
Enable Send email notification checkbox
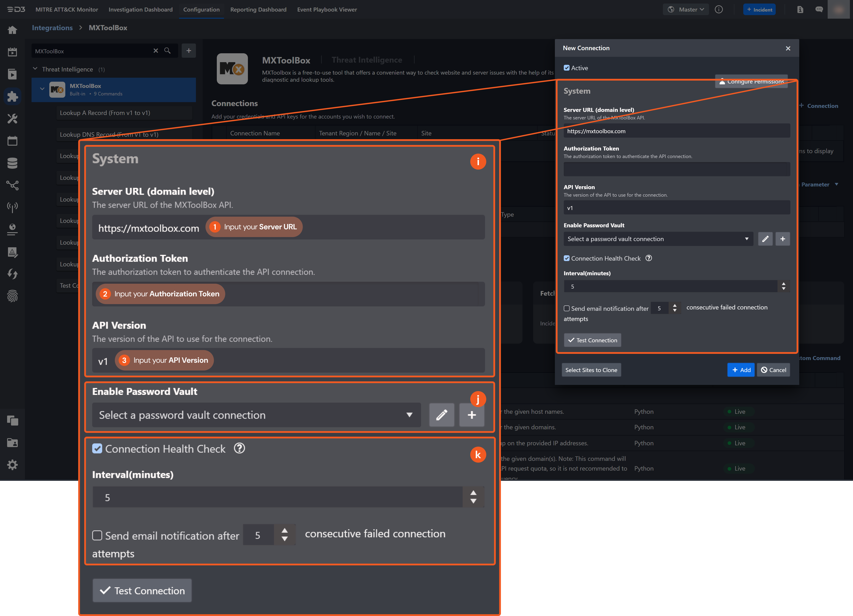pos(566,309)
